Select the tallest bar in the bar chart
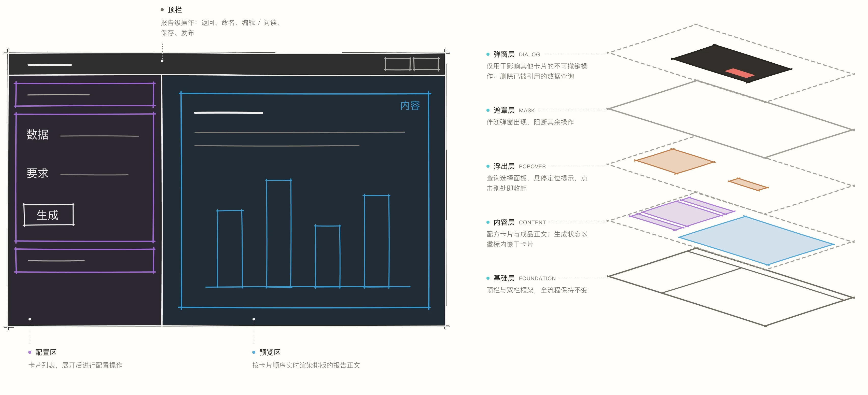Screen dimensions: 868x395 point(279,233)
